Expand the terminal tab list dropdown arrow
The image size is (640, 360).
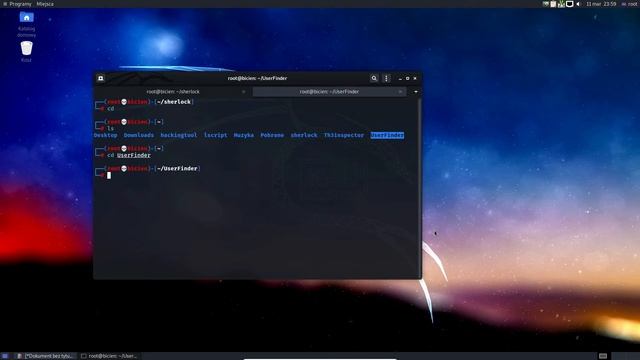(416, 92)
